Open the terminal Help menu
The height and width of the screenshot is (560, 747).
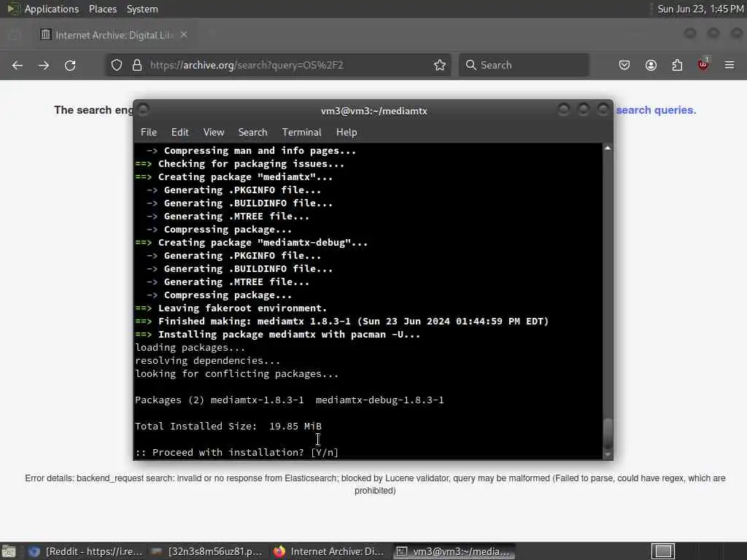(x=347, y=133)
